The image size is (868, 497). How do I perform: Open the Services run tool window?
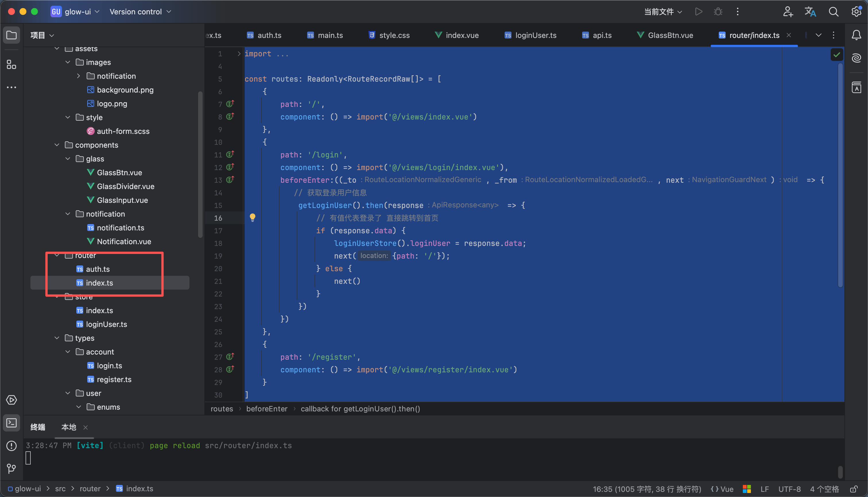coord(11,400)
